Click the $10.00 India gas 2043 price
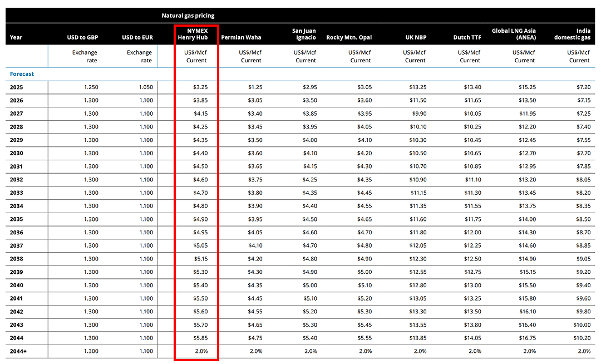This screenshot has height=364, width=601. [582, 325]
